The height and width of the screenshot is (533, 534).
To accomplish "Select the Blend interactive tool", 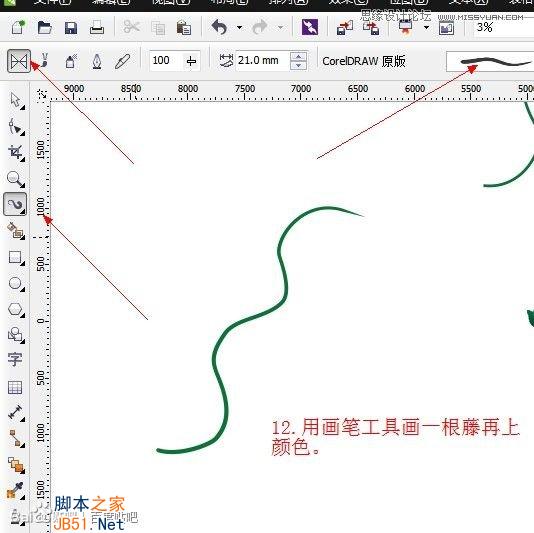I will coord(15,465).
